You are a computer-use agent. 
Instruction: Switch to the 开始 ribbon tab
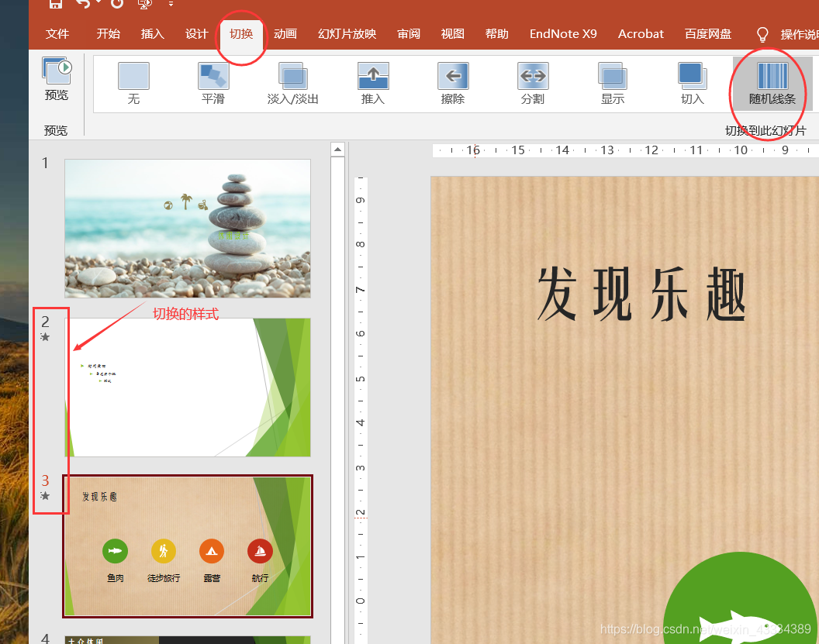click(108, 34)
